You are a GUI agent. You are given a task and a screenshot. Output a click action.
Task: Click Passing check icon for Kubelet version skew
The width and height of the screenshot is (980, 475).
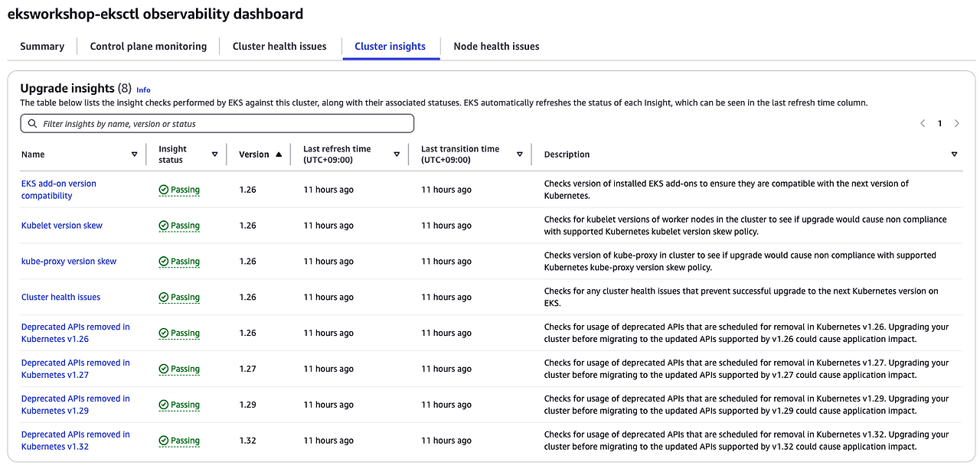[164, 226]
